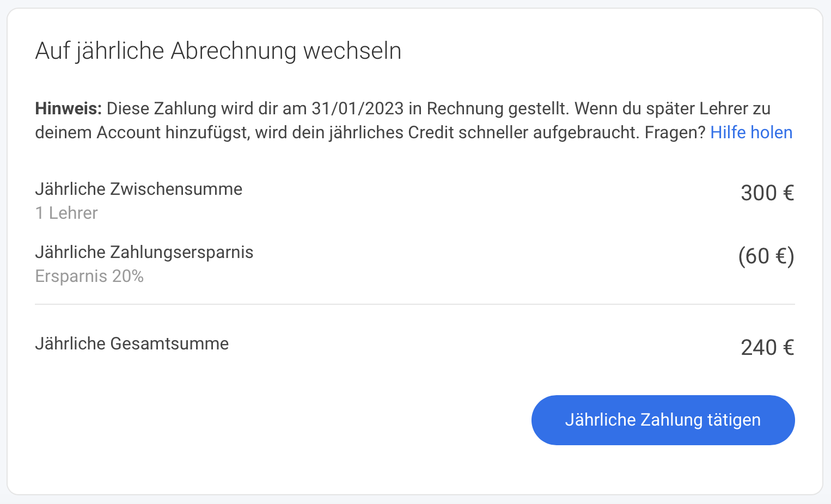This screenshot has height=504, width=831.
Task: Open the Hilfe holen link
Action: tap(751, 132)
